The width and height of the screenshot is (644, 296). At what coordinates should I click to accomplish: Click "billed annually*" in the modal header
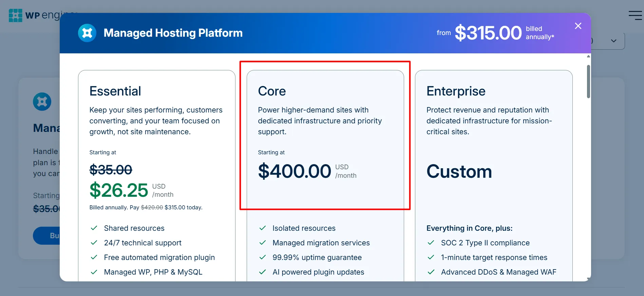tap(540, 33)
